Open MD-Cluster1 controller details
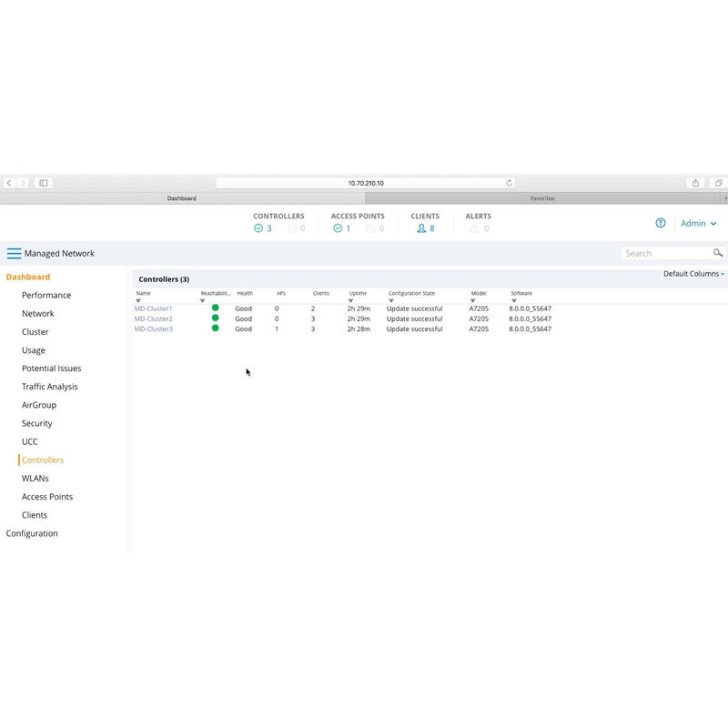Image resolution: width=728 pixels, height=728 pixels. 153,308
